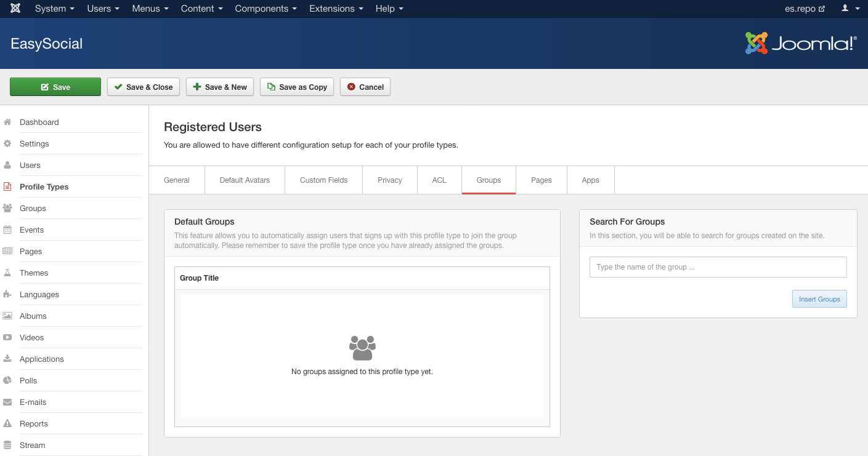Viewport: 868px width, 456px height.
Task: Open Events in the sidebar
Action: pos(32,230)
